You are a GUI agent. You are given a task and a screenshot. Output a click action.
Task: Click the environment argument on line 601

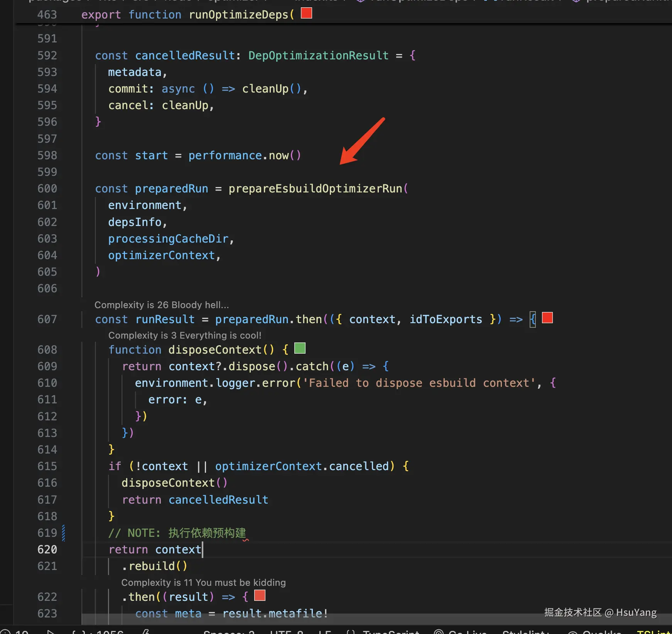[145, 205]
